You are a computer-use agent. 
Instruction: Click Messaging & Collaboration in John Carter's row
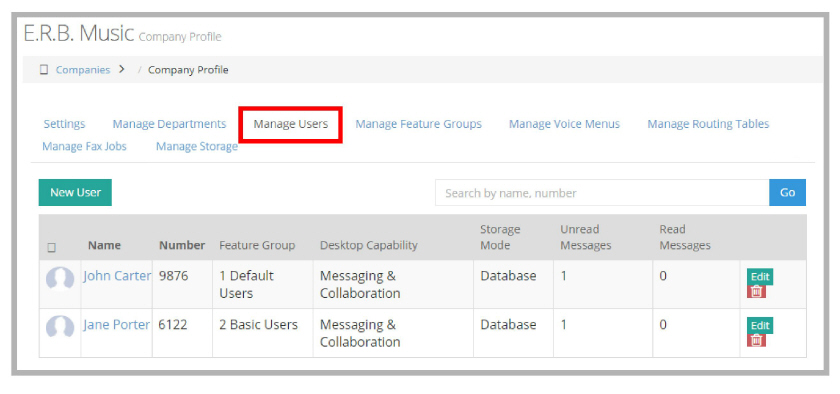pos(360,284)
